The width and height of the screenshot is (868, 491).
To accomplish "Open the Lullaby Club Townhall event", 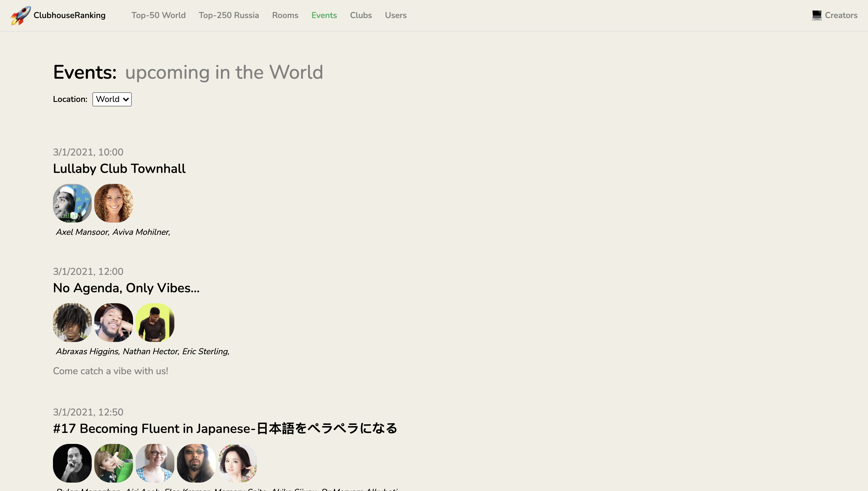I will click(119, 169).
